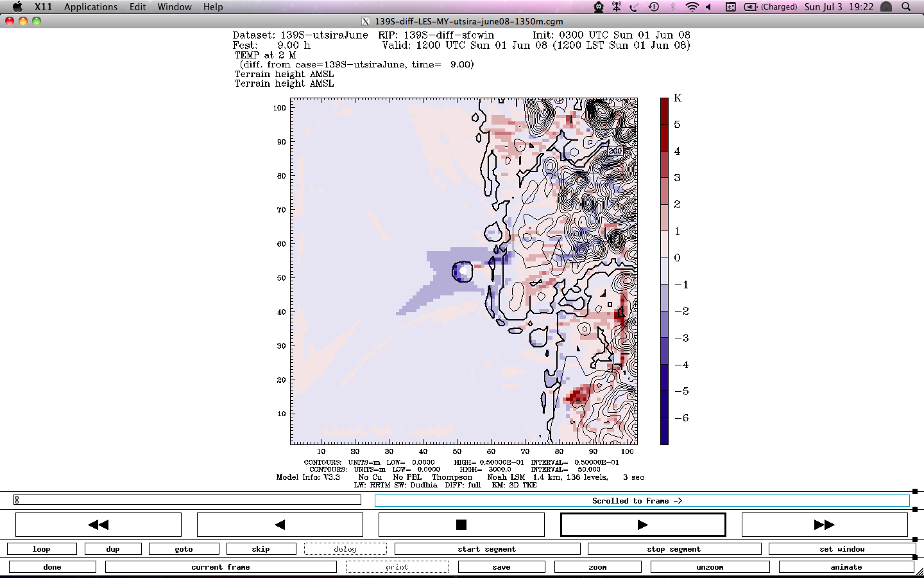
Task: Click the volume speaker icon
Action: [x=708, y=6]
